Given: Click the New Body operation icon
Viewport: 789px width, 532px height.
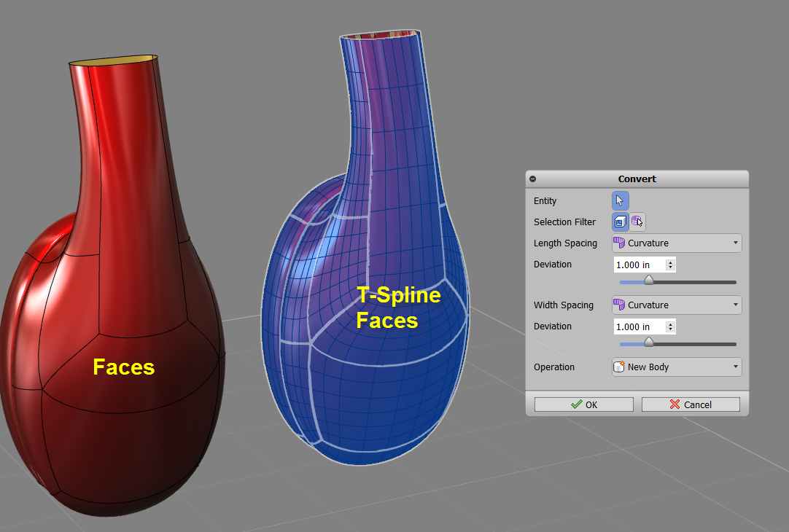Looking at the screenshot, I should click(x=619, y=367).
